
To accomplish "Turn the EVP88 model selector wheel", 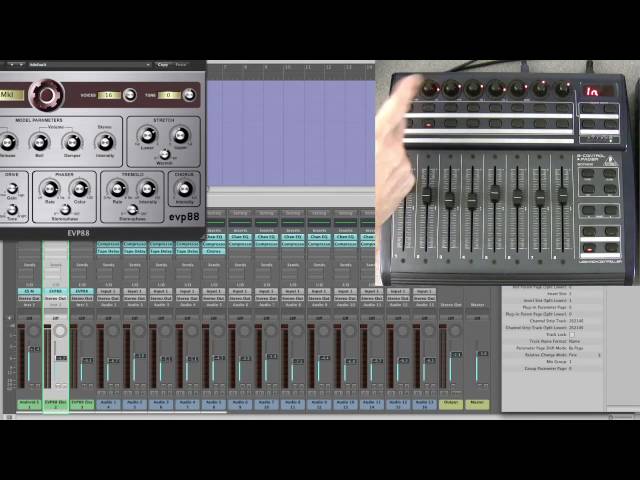I will tap(46, 95).
